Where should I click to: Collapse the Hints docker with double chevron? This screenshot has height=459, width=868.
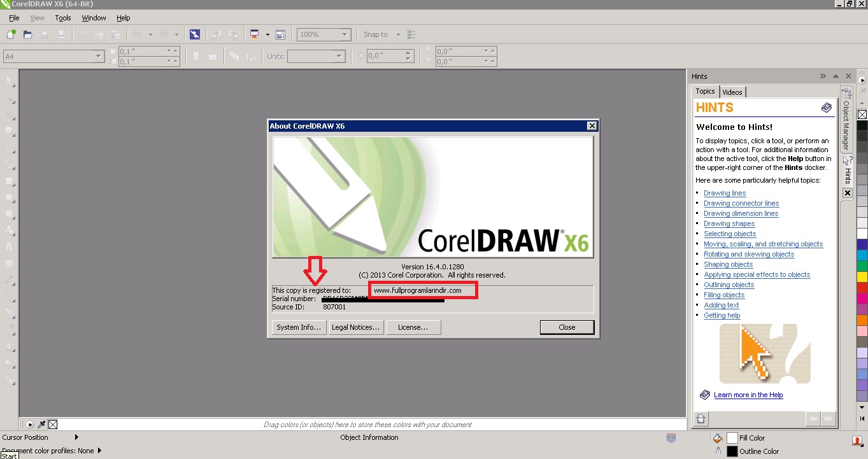(x=823, y=76)
